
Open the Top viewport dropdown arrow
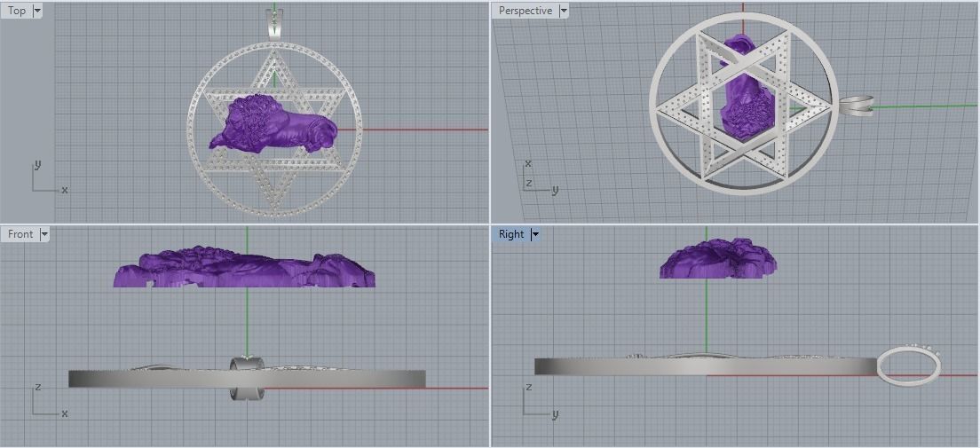[36, 11]
